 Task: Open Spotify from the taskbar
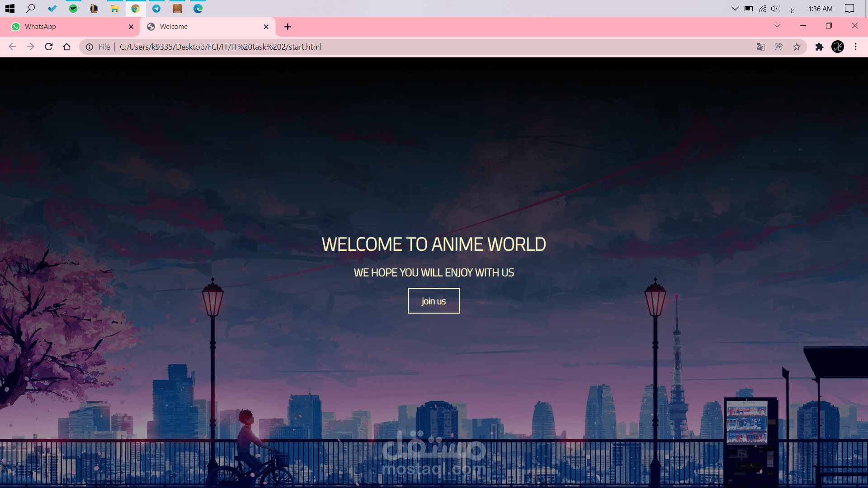[x=73, y=9]
